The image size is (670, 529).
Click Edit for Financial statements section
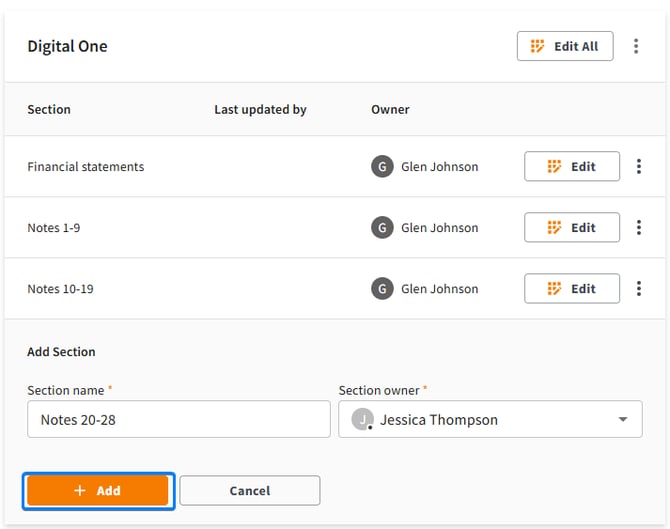[572, 167]
